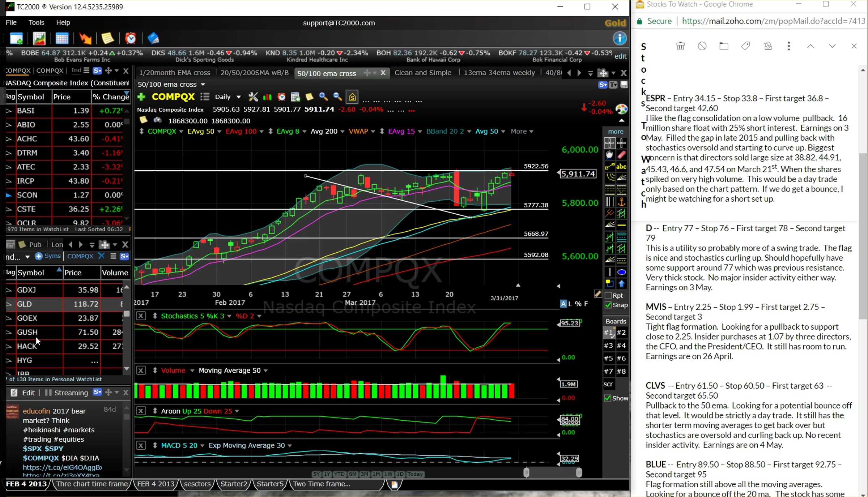Zoom in with the plus magnifier icon

point(323,97)
